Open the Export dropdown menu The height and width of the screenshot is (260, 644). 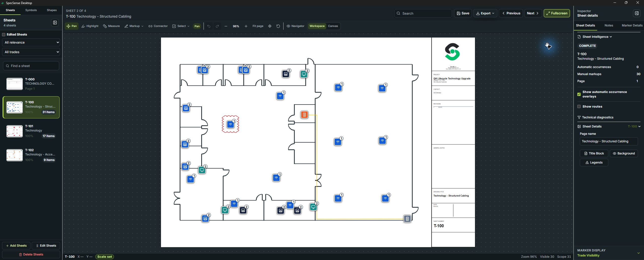point(485,13)
